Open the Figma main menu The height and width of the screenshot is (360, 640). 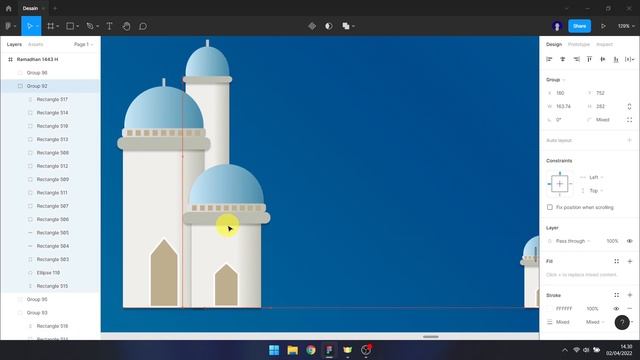coord(9,26)
